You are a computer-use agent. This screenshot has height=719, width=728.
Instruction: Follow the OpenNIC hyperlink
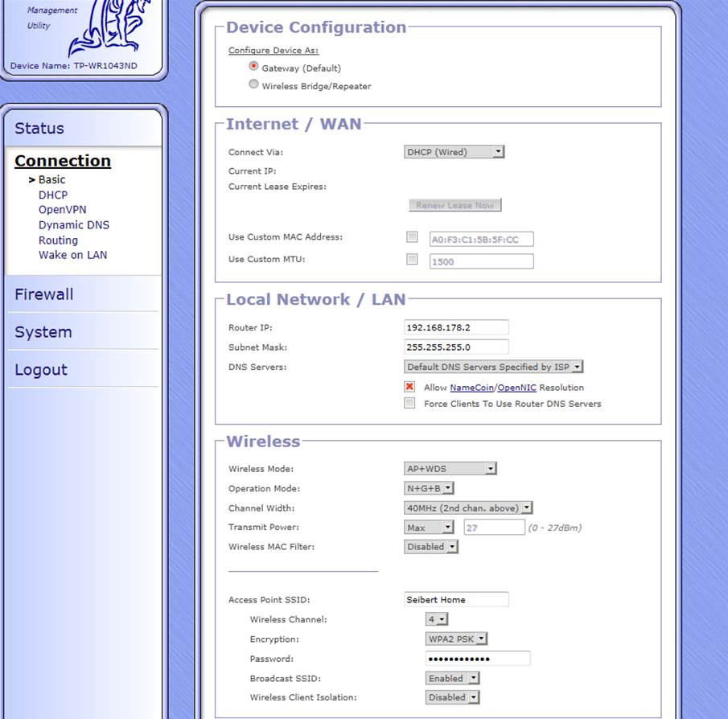click(516, 388)
